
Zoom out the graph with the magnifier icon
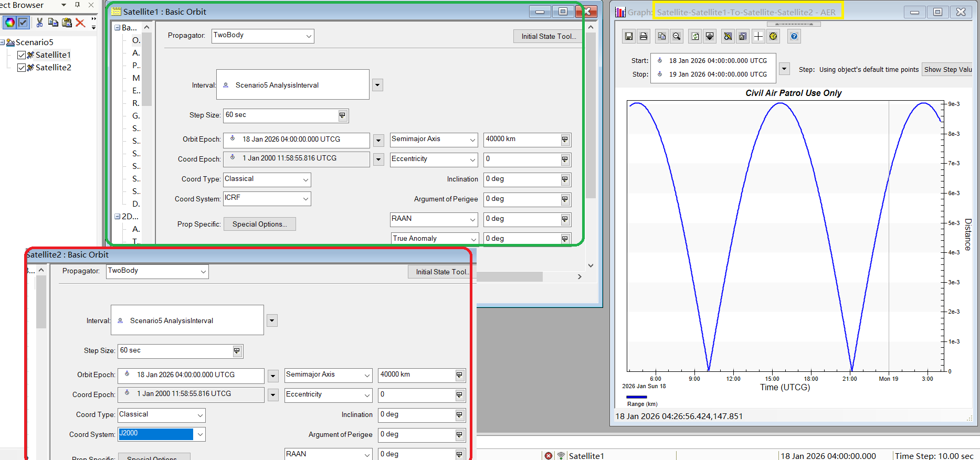click(677, 36)
